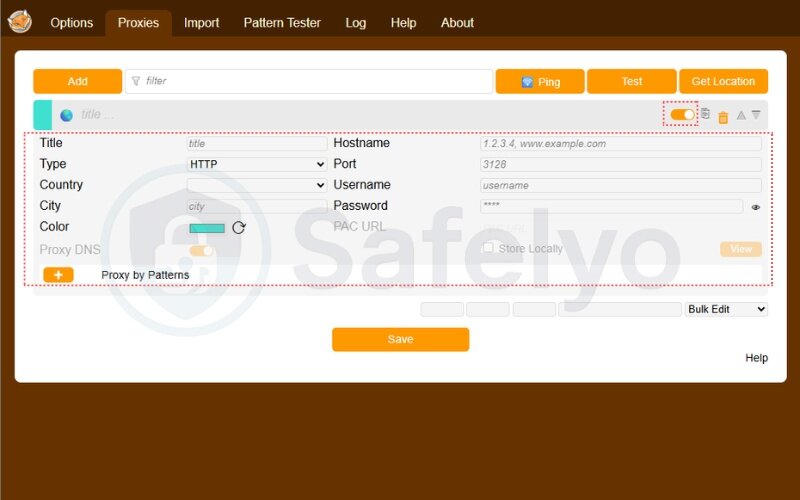Open the About tab
The image size is (800, 500).
click(x=457, y=23)
